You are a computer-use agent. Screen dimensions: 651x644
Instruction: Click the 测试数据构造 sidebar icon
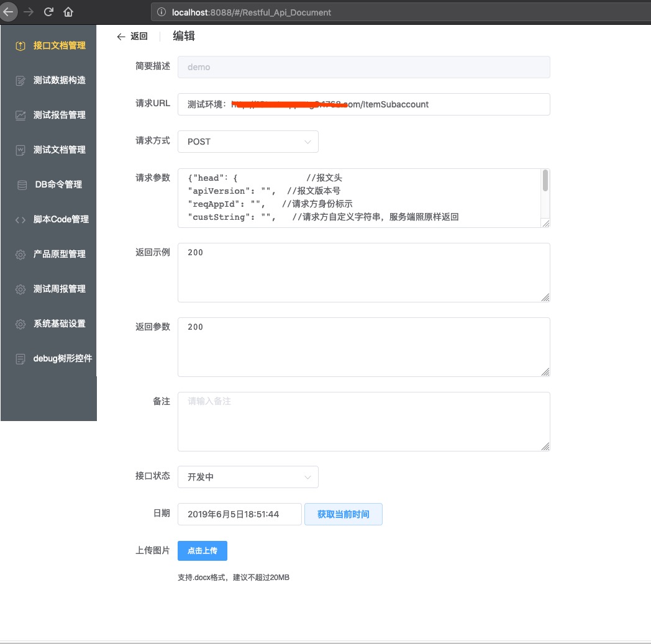(x=20, y=81)
